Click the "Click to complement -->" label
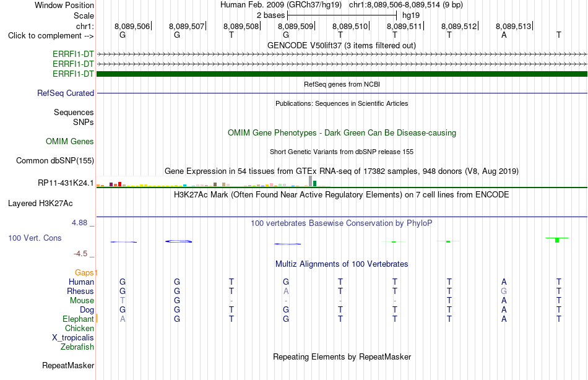Viewport: 588px width, 380px height. pos(51,36)
